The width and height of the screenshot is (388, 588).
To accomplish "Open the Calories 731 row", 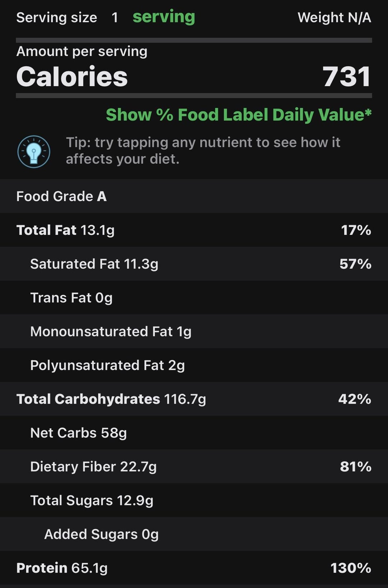I will (194, 76).
